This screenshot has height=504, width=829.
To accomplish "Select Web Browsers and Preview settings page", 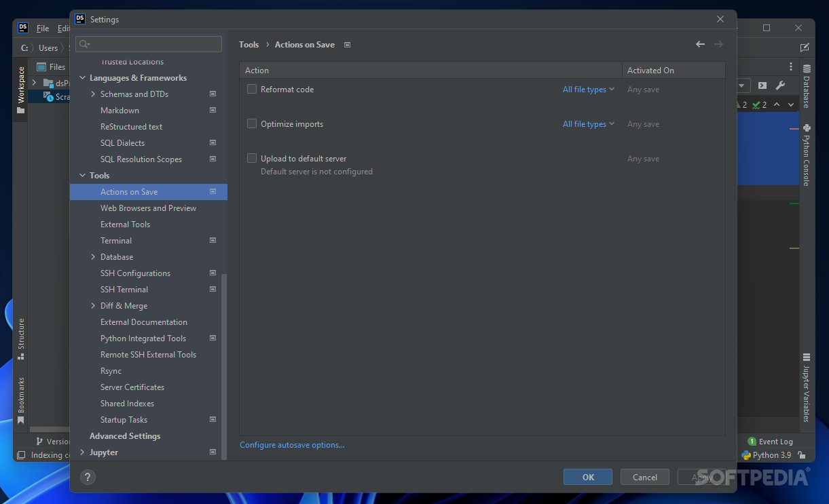I will click(148, 208).
